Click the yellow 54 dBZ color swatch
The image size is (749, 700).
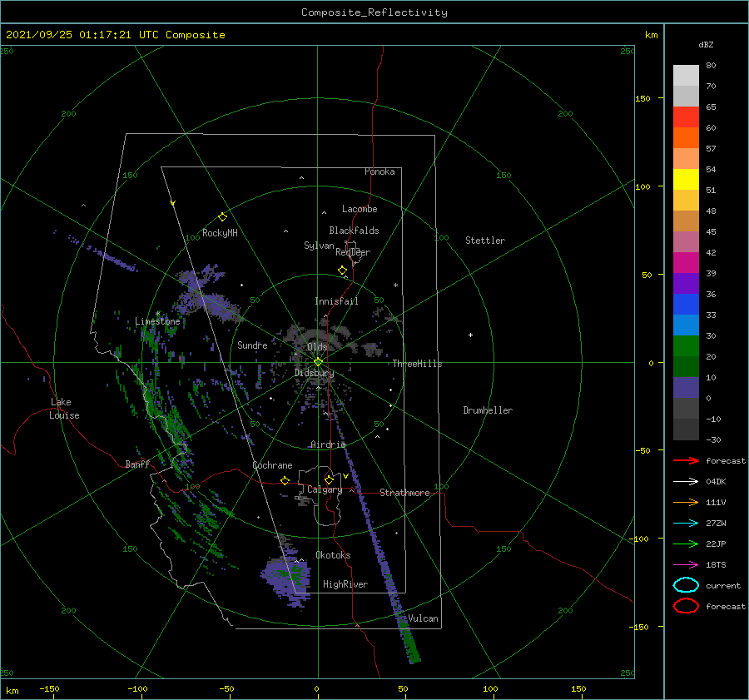point(686,180)
